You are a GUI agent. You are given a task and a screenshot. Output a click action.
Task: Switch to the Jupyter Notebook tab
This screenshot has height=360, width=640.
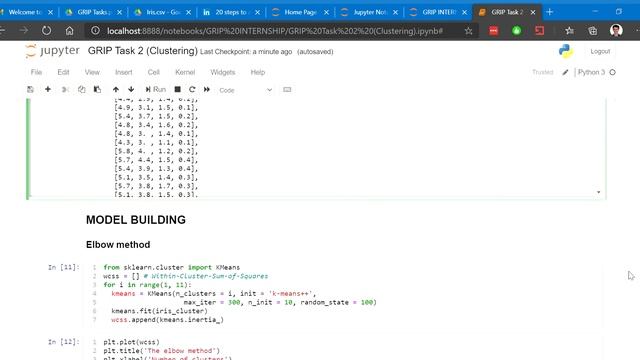tap(369, 12)
